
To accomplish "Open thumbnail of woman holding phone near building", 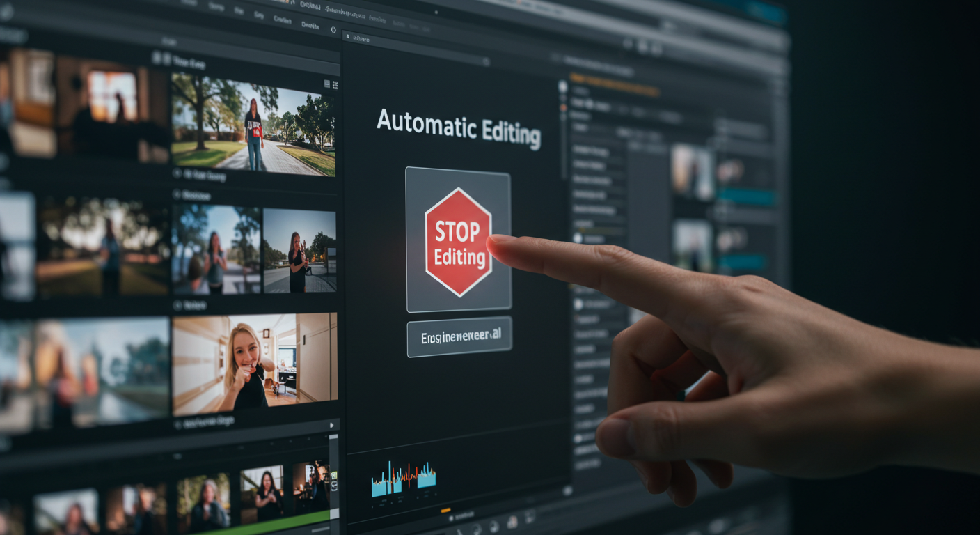I will 299,249.
